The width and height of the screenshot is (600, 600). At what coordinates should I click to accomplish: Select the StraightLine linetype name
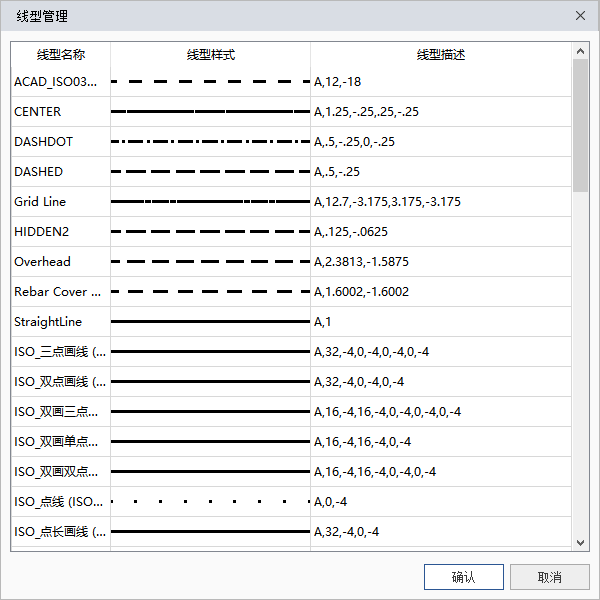(48, 322)
